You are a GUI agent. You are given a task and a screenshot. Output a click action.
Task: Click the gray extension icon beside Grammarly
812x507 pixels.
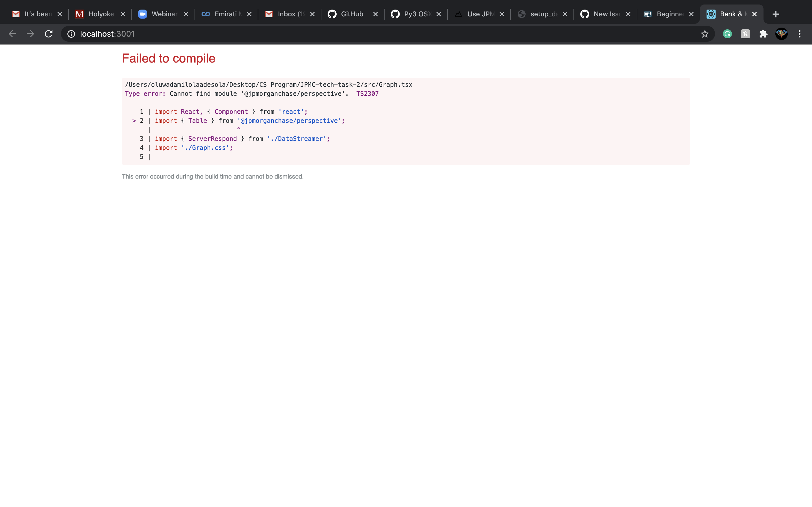[x=745, y=34]
